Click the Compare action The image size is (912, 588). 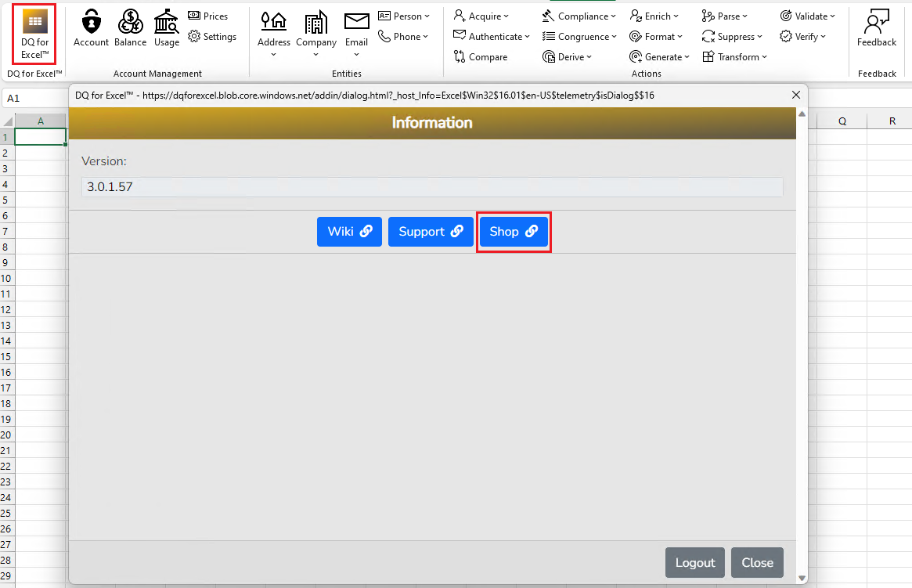[481, 57]
